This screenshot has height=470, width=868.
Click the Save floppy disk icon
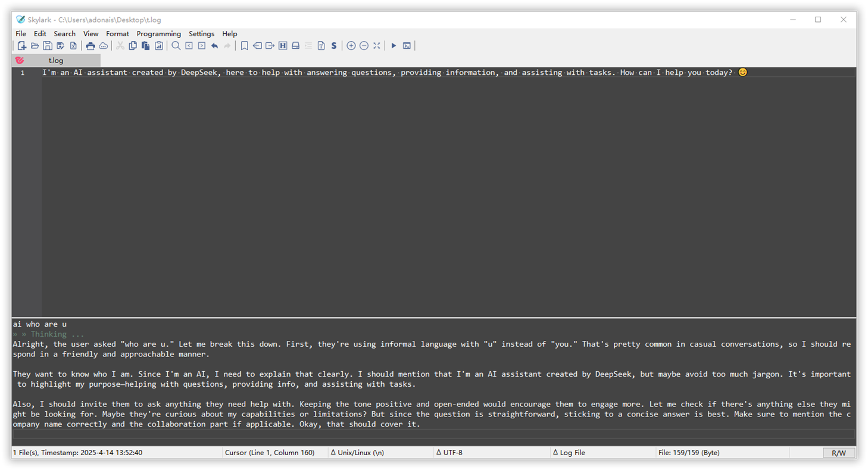pos(48,46)
